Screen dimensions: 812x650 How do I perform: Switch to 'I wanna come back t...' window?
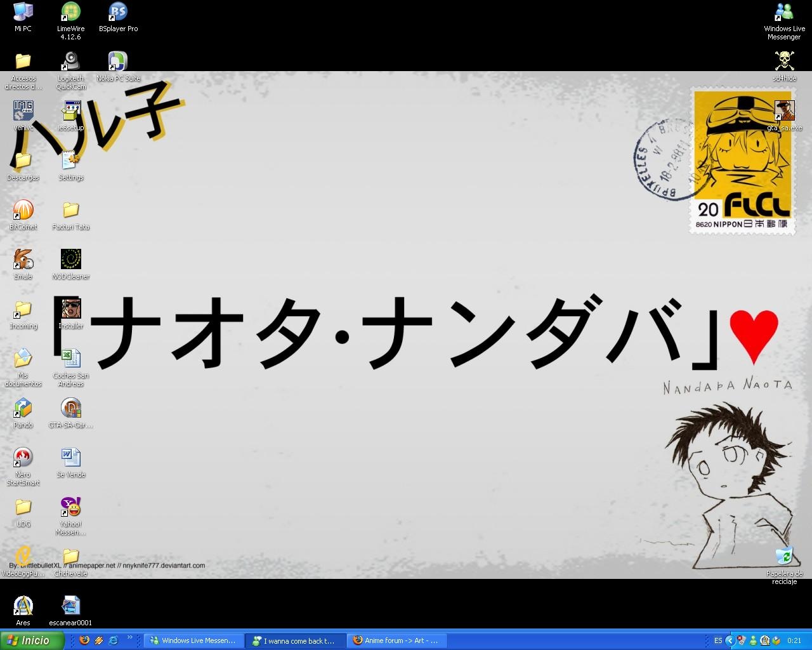point(294,640)
